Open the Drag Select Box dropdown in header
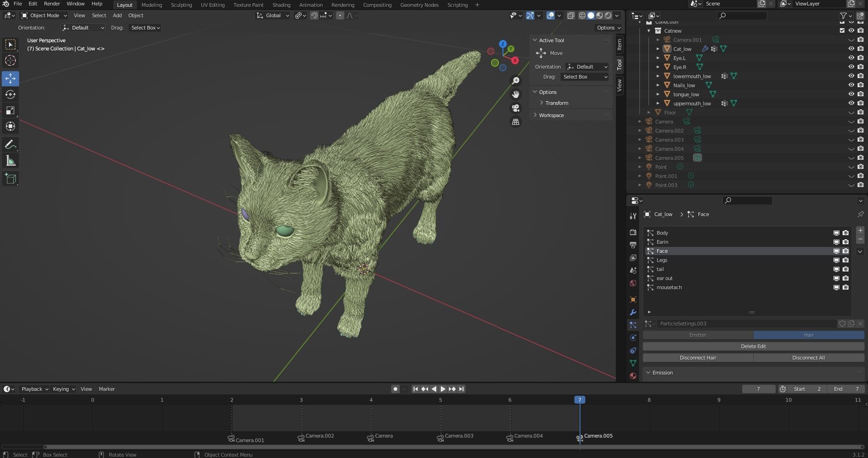The height and width of the screenshot is (458, 868). 145,28
